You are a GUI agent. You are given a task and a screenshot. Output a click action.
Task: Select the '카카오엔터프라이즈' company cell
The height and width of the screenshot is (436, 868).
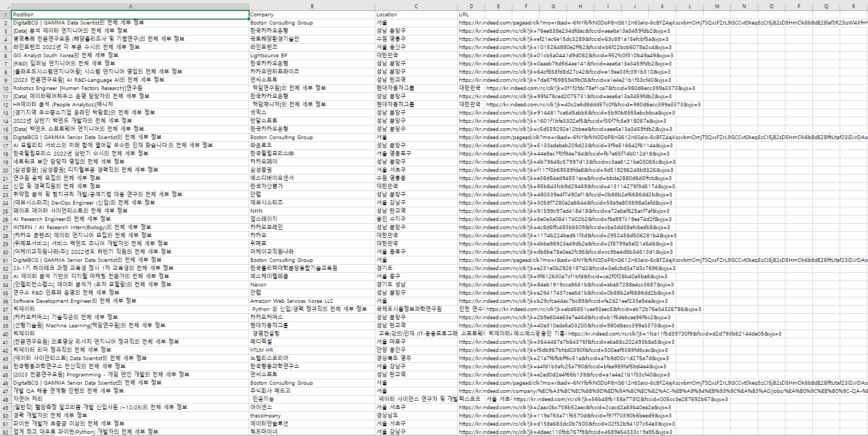(312, 72)
